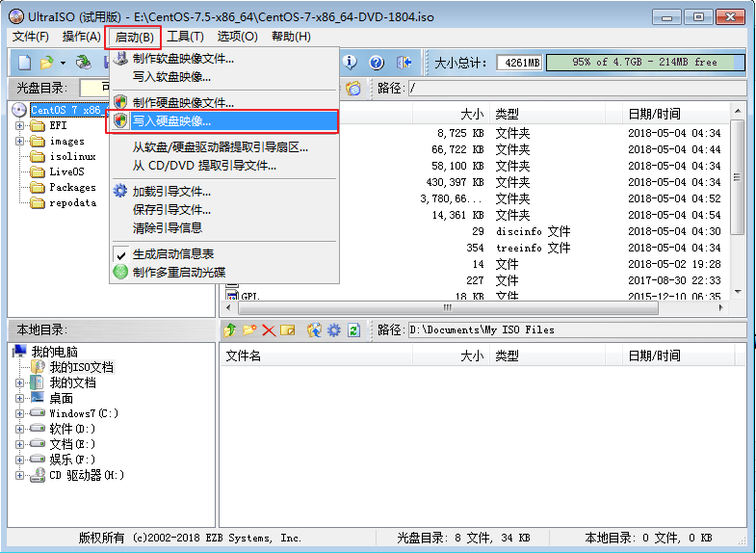Click the scroll-down arrow of upper file list
Viewport: 756px width, 553px height.
tap(738, 292)
